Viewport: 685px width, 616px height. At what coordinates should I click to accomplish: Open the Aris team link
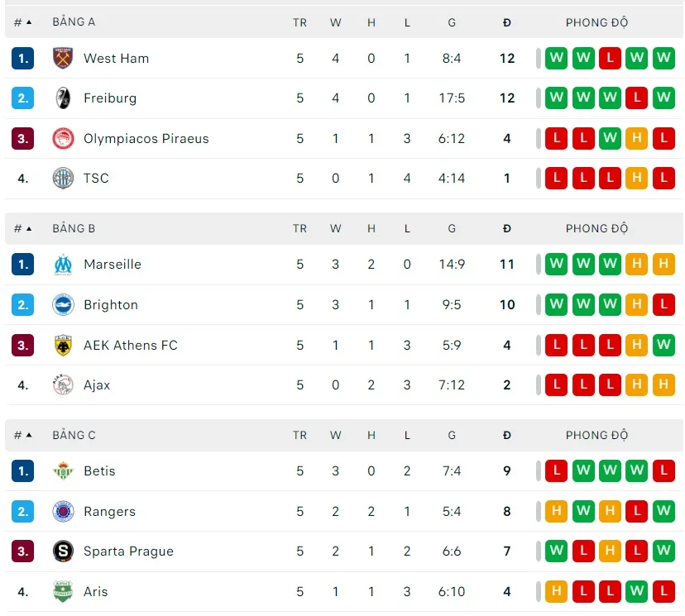(x=96, y=592)
